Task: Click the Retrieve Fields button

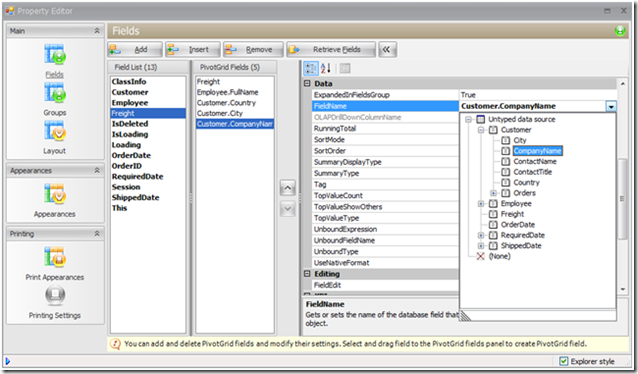Action: click(331, 50)
